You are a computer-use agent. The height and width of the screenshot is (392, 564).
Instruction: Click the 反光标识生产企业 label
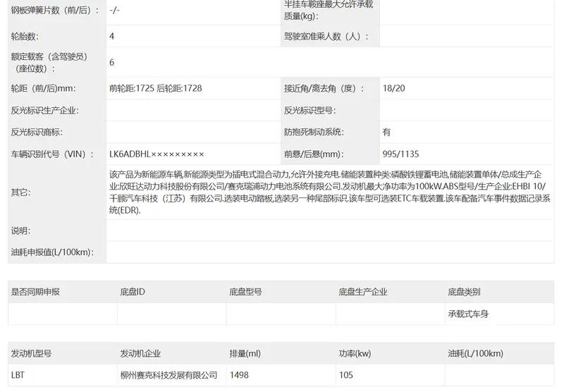click(x=44, y=110)
